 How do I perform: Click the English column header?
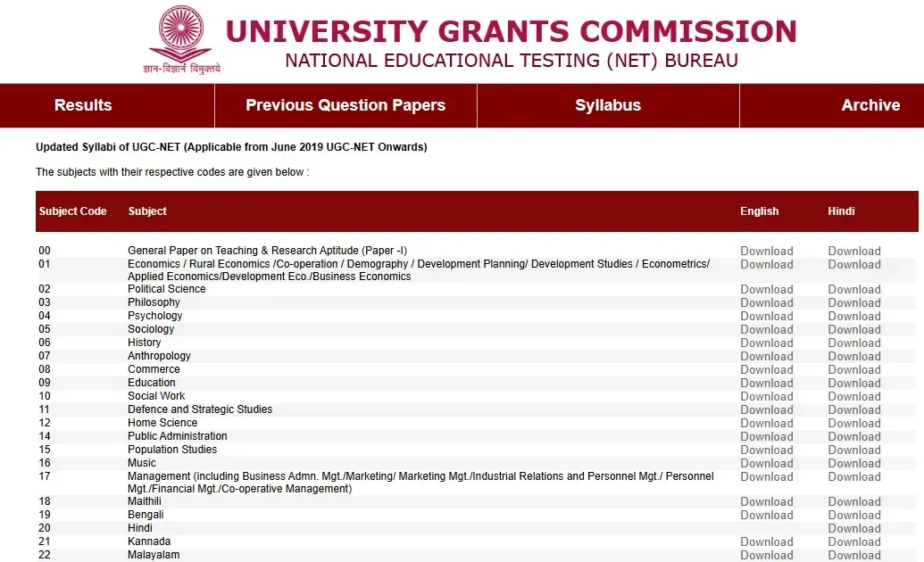pos(760,211)
